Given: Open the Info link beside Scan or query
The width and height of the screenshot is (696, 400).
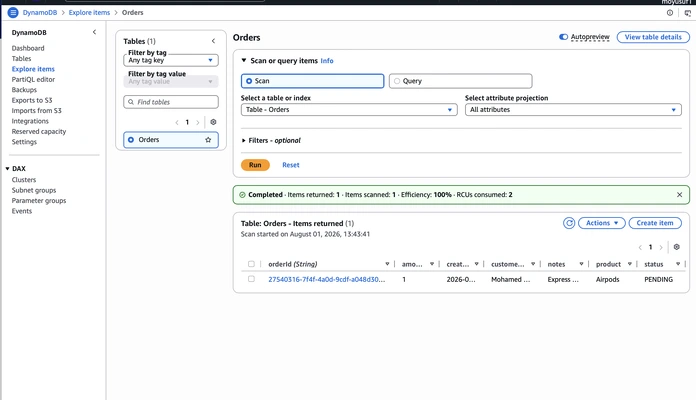Looking at the screenshot, I should [x=327, y=61].
